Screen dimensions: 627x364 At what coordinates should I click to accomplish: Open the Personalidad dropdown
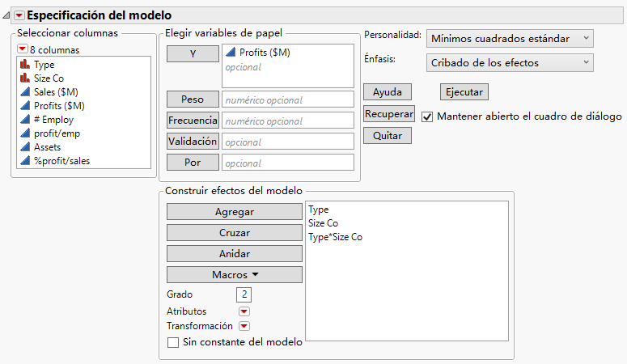click(510, 38)
